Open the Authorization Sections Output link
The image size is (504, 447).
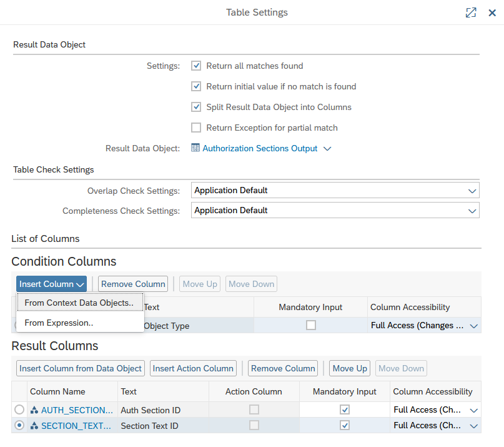pos(260,149)
